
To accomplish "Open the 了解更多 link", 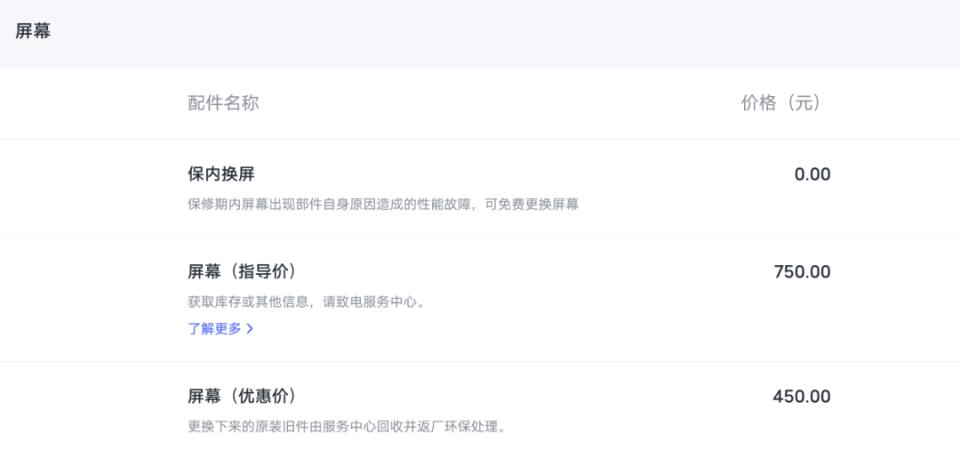I will (220, 329).
